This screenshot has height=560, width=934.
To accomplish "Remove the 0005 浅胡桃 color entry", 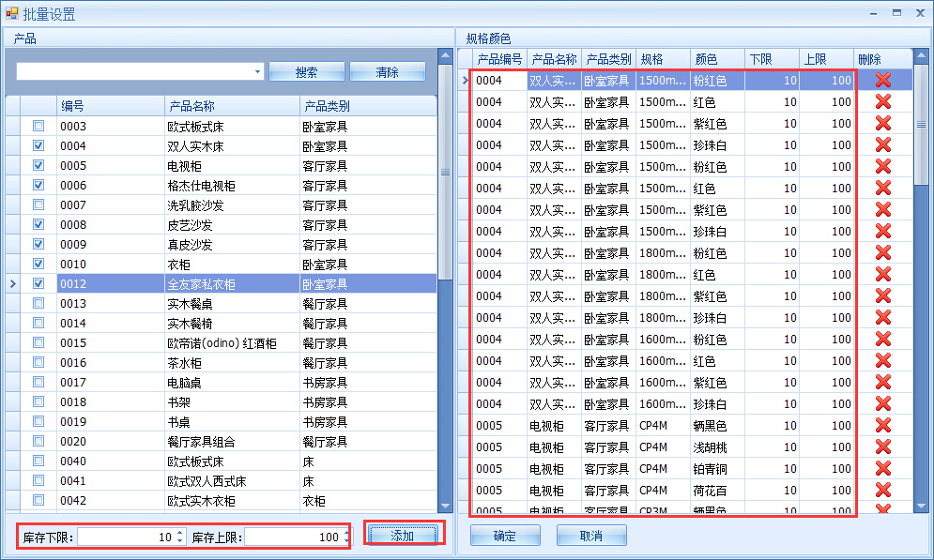I will tap(880, 447).
